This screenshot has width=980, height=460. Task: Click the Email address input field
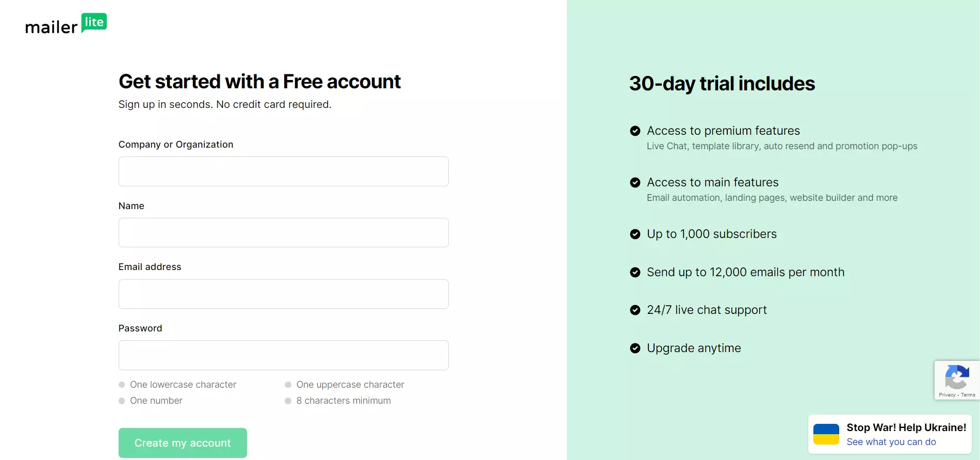pos(283,294)
